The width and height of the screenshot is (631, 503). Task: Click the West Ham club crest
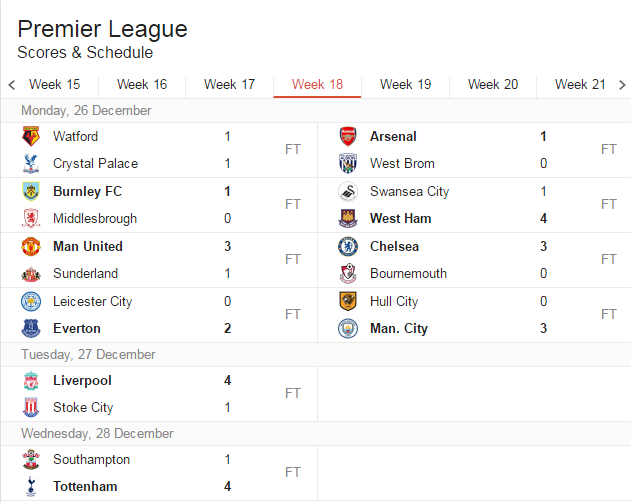pos(348,219)
